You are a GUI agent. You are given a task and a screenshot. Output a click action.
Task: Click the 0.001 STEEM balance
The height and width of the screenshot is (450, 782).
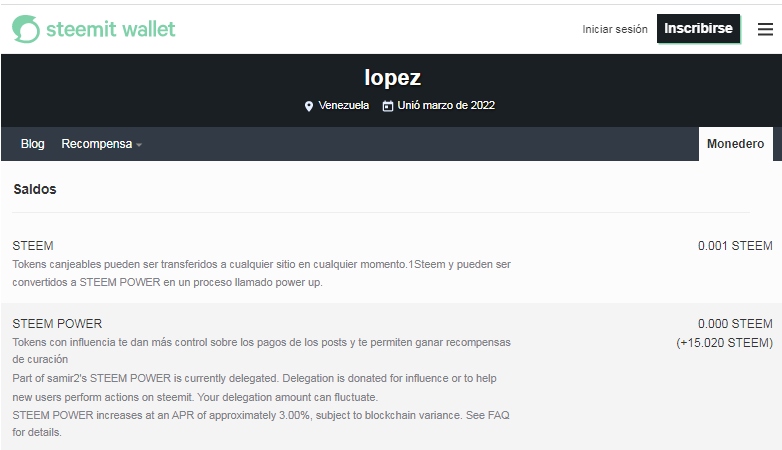pyautogui.click(x=735, y=245)
